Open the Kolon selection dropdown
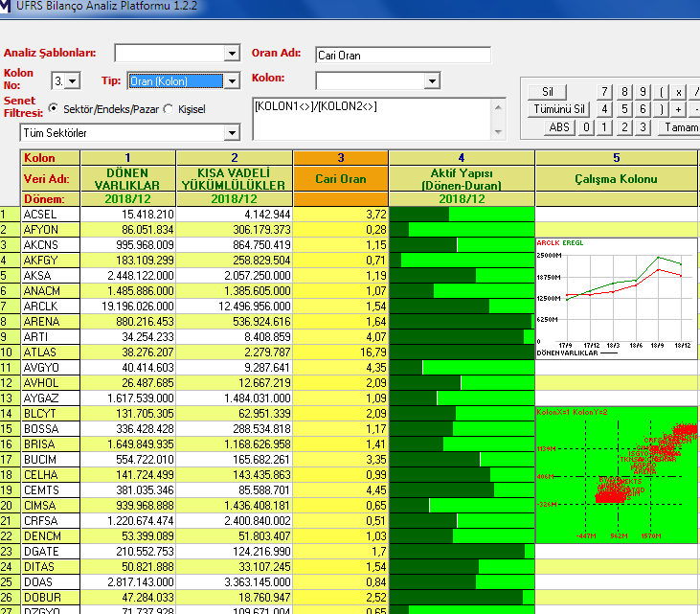The height and width of the screenshot is (614, 700). (432, 80)
